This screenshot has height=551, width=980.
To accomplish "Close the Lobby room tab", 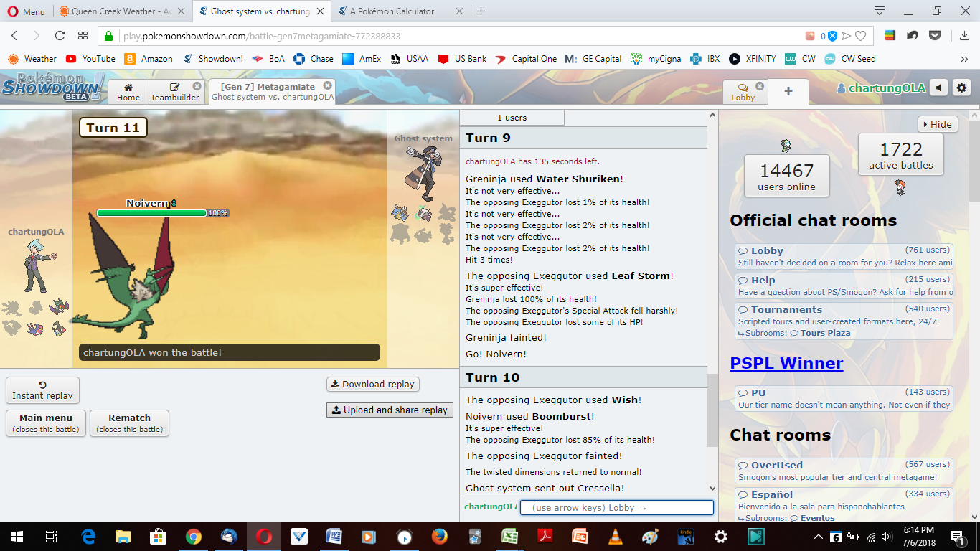I will tap(760, 86).
